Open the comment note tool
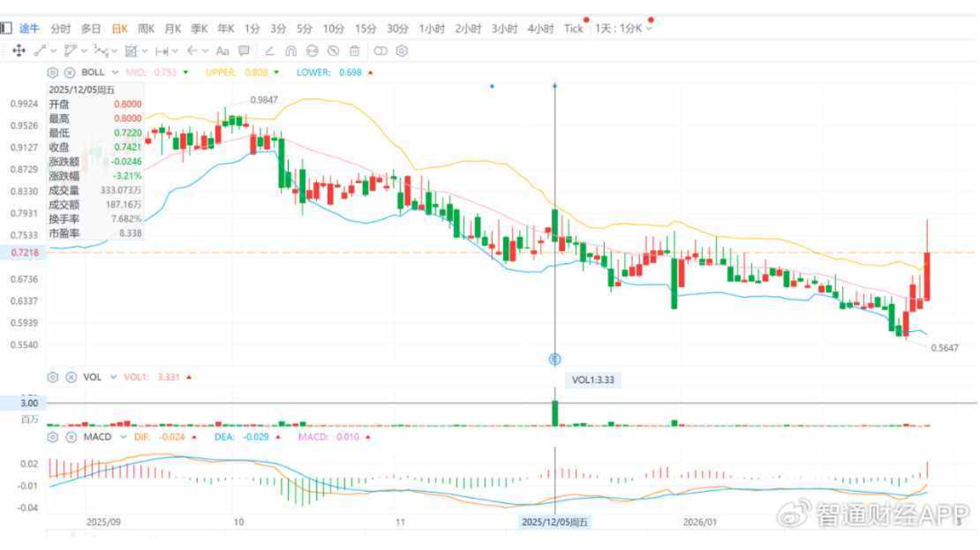The image size is (980, 550). [244, 50]
